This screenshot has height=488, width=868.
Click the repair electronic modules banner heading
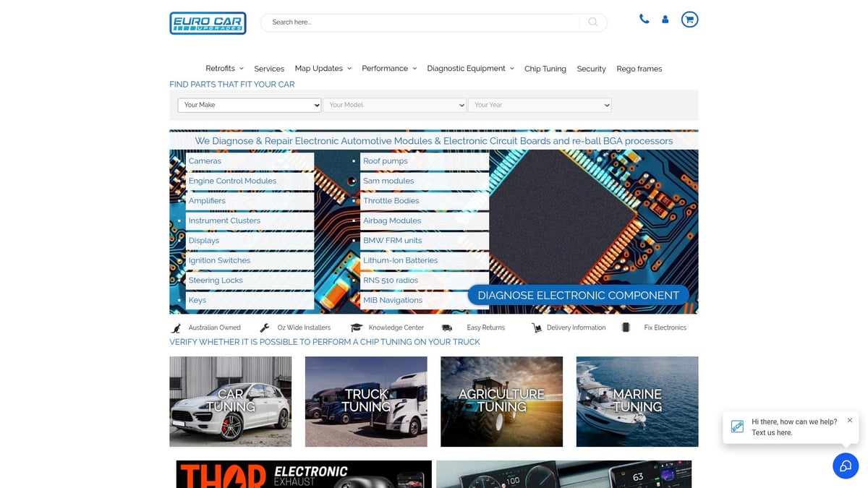[434, 141]
